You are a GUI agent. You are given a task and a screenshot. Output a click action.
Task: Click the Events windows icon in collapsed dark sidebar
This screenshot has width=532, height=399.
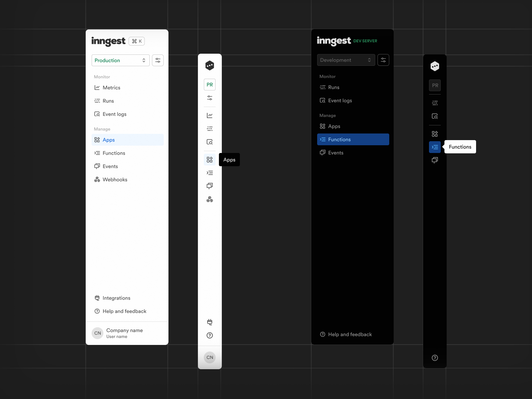(x=435, y=160)
